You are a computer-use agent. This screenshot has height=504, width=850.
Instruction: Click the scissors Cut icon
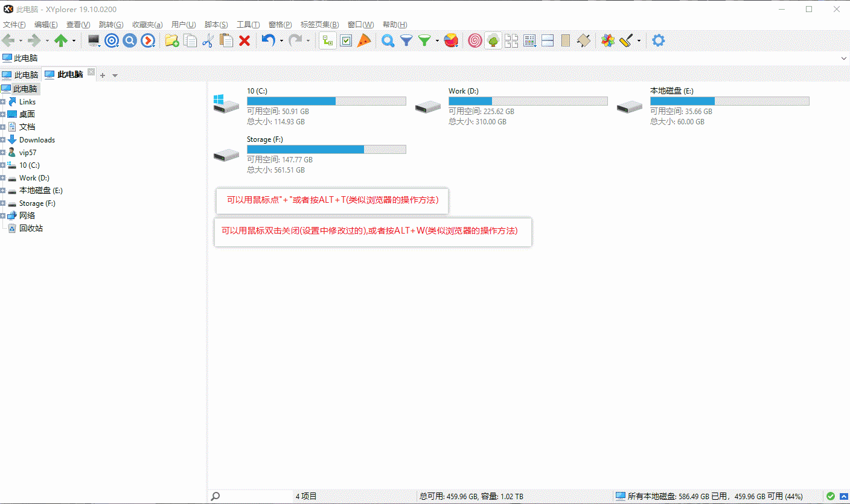208,40
